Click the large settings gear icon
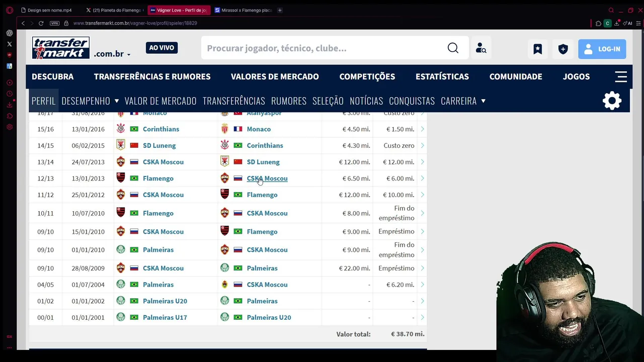 [x=612, y=101]
